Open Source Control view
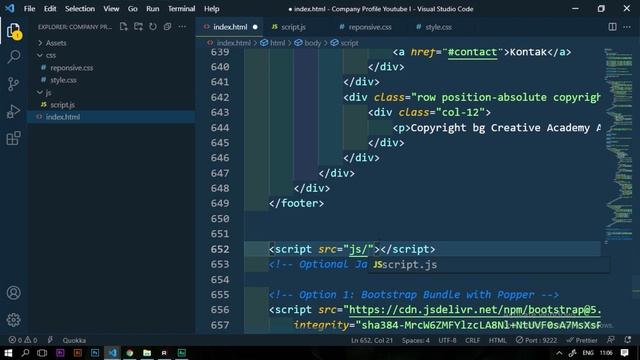Screen dimensions: 640x360 tap(13, 84)
